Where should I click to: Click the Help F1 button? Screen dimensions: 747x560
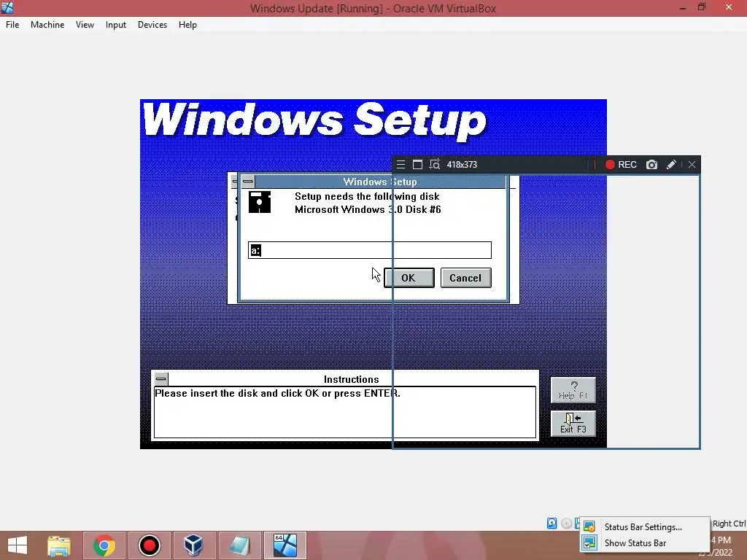573,390
